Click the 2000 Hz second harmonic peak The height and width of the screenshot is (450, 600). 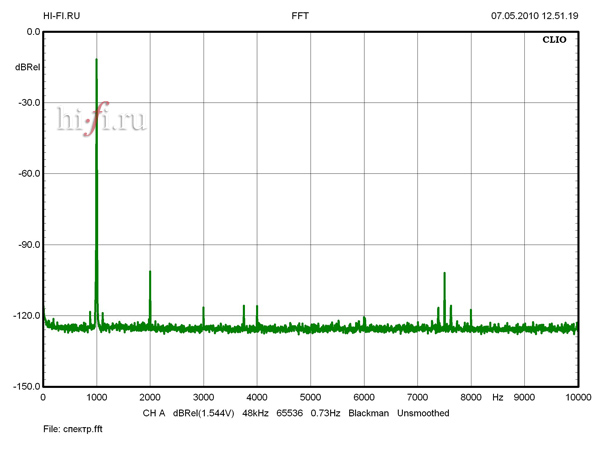150,272
